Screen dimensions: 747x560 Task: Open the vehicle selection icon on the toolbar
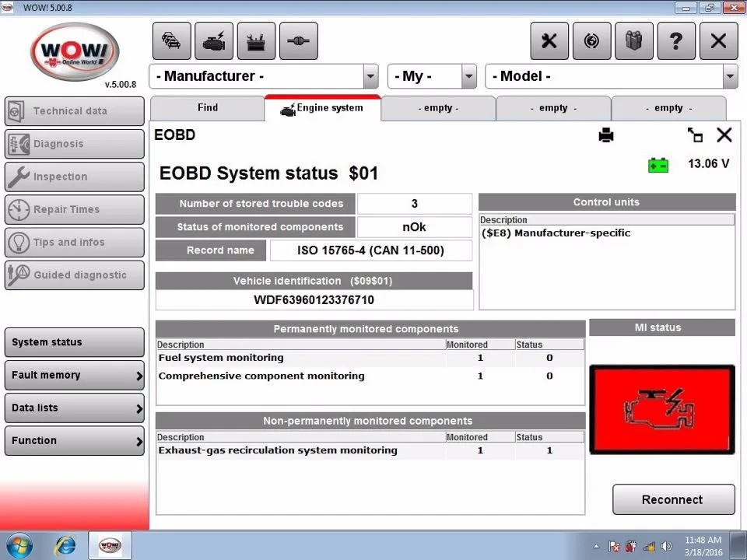(171, 40)
